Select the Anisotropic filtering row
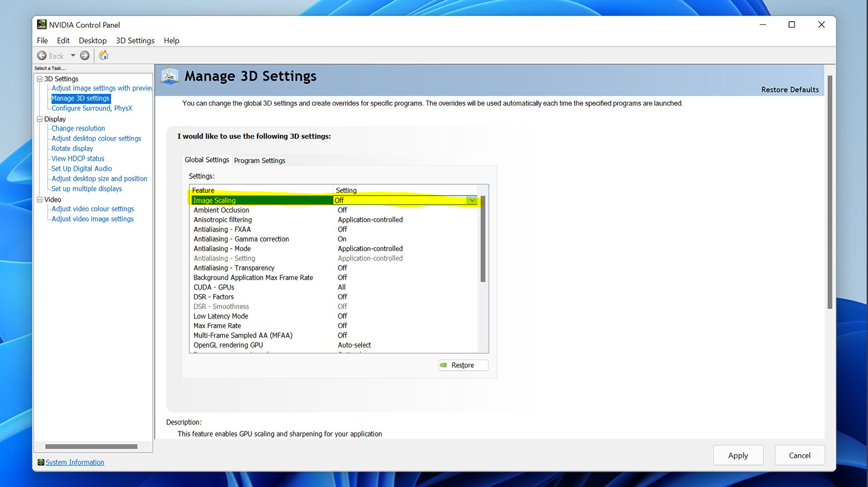The image size is (868, 487). [x=334, y=220]
